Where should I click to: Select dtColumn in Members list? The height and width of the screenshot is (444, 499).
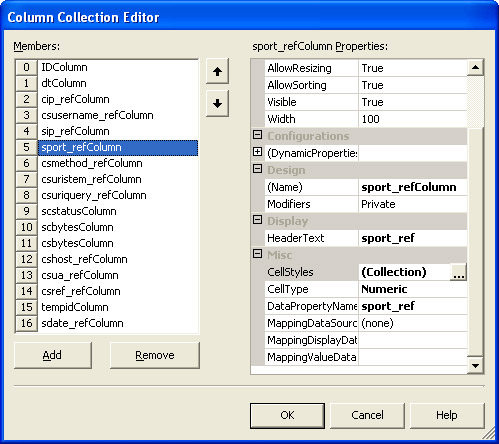tap(118, 83)
